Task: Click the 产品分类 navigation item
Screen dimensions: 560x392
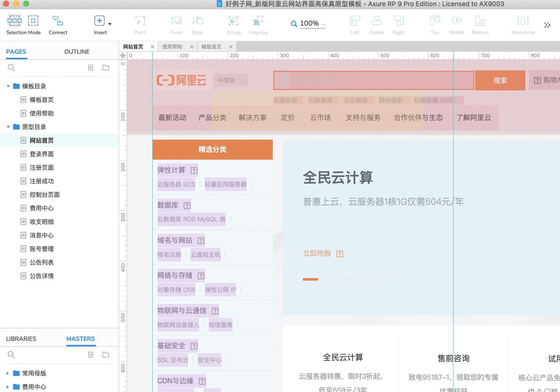Action: click(x=212, y=117)
